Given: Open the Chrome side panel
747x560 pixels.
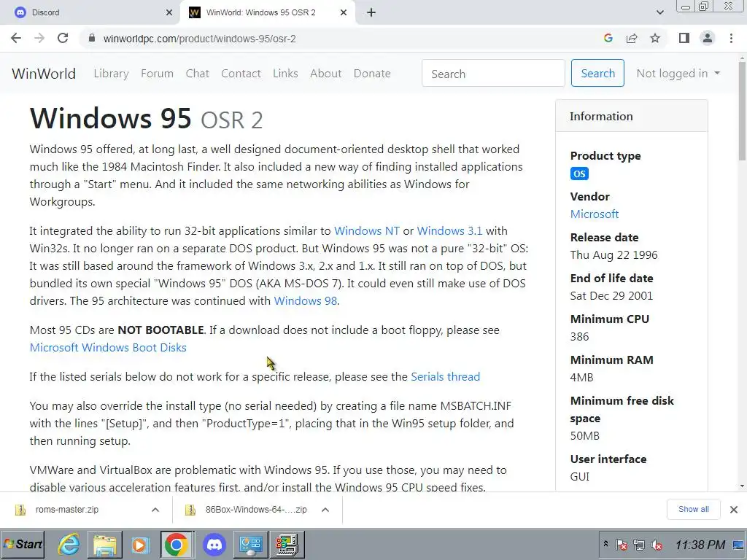Looking at the screenshot, I should [x=684, y=38].
